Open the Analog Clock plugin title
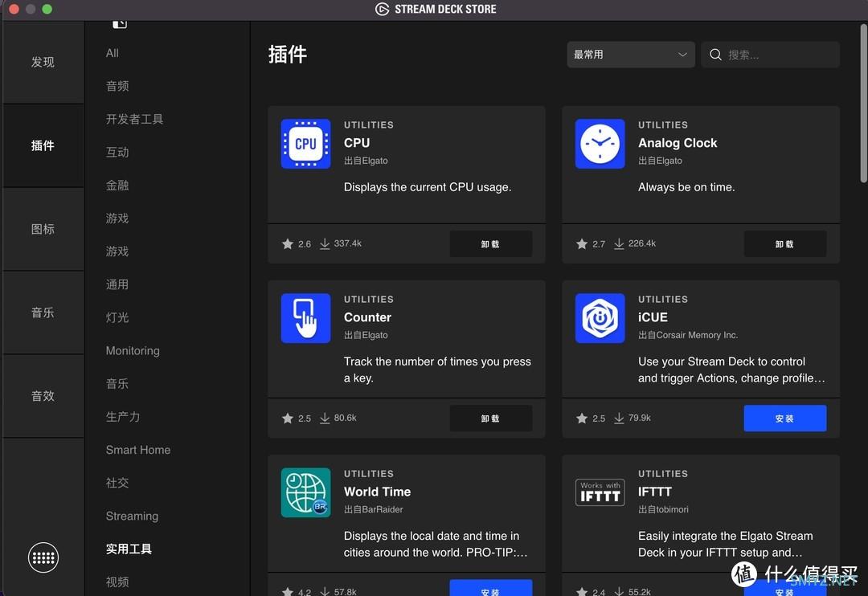The width and height of the screenshot is (868, 596). click(678, 143)
